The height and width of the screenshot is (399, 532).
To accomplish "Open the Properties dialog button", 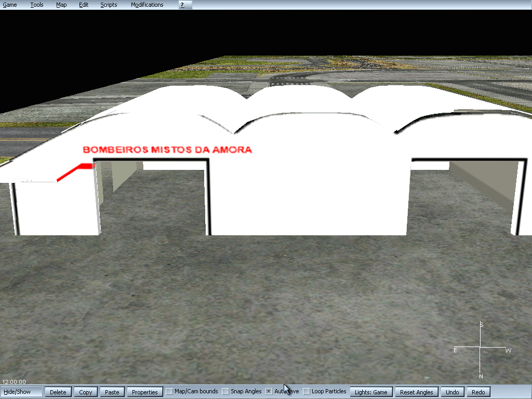I will (x=145, y=392).
